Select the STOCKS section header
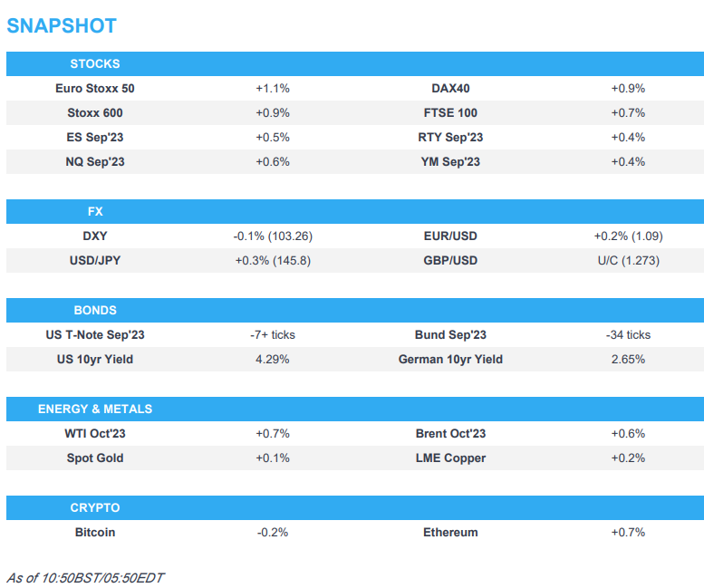Screen dimensions: 704x588 click(95, 64)
